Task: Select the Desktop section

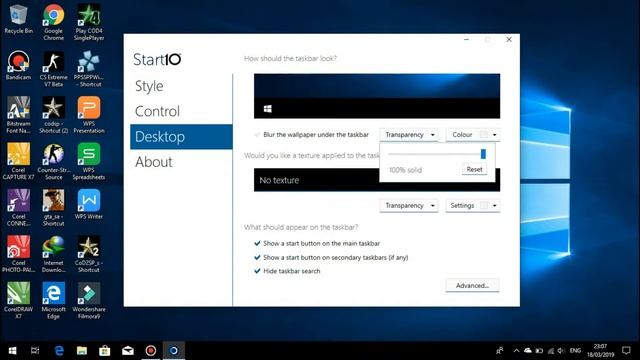Action: [x=181, y=137]
